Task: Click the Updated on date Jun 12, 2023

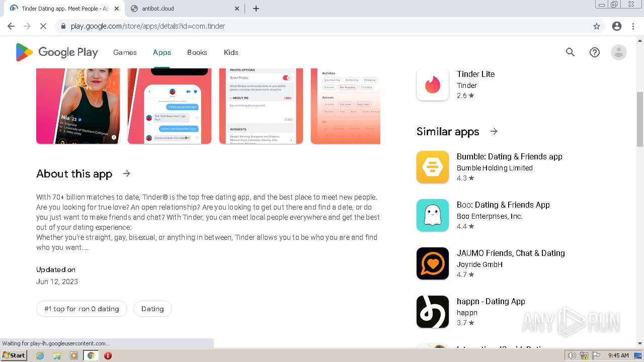Action: tap(57, 282)
